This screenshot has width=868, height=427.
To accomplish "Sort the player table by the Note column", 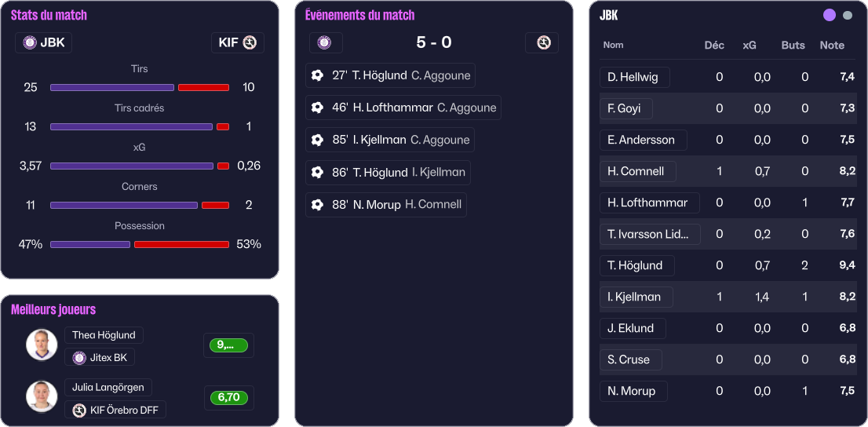I will [832, 46].
